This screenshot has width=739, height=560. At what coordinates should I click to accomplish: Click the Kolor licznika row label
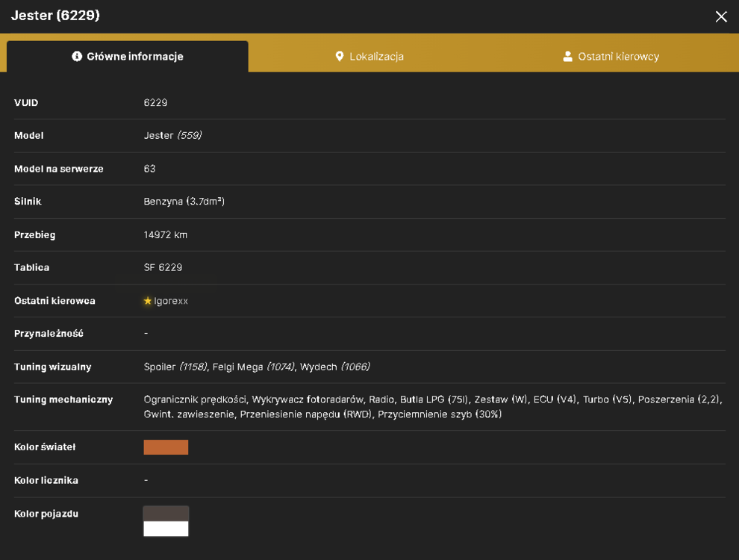[46, 480]
